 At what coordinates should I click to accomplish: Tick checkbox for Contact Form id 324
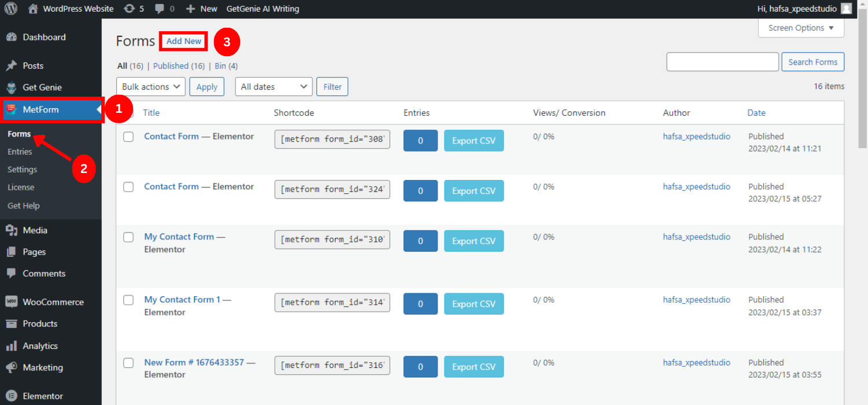(x=128, y=187)
